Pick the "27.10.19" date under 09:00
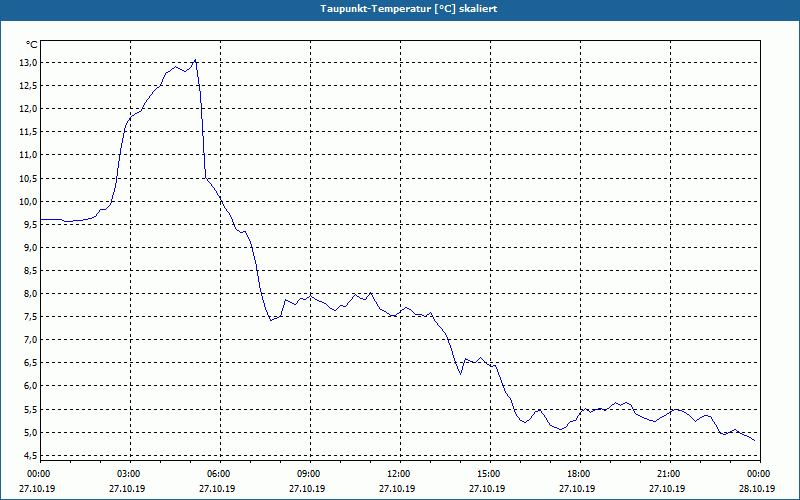800x500 pixels. coord(308,488)
